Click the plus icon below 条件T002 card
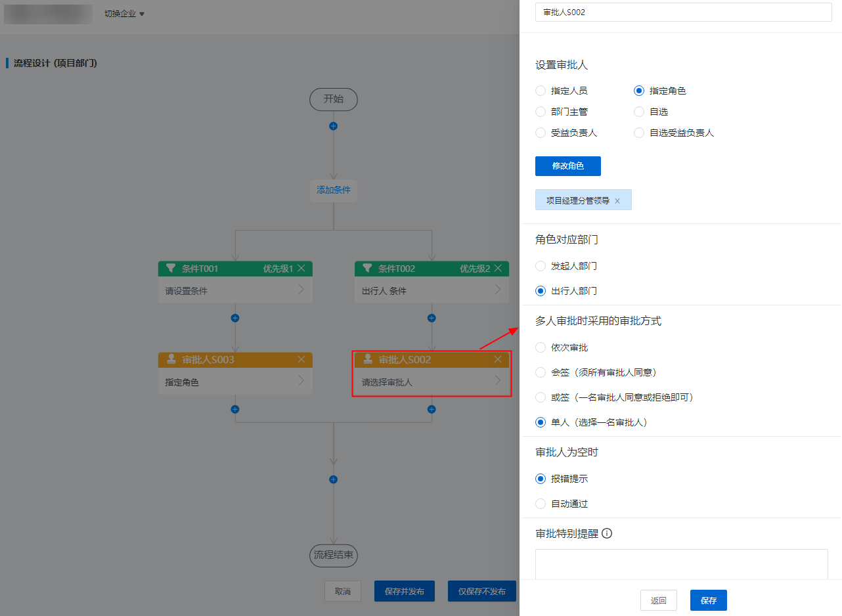Screen dimensions: 842x616 tap(432, 318)
